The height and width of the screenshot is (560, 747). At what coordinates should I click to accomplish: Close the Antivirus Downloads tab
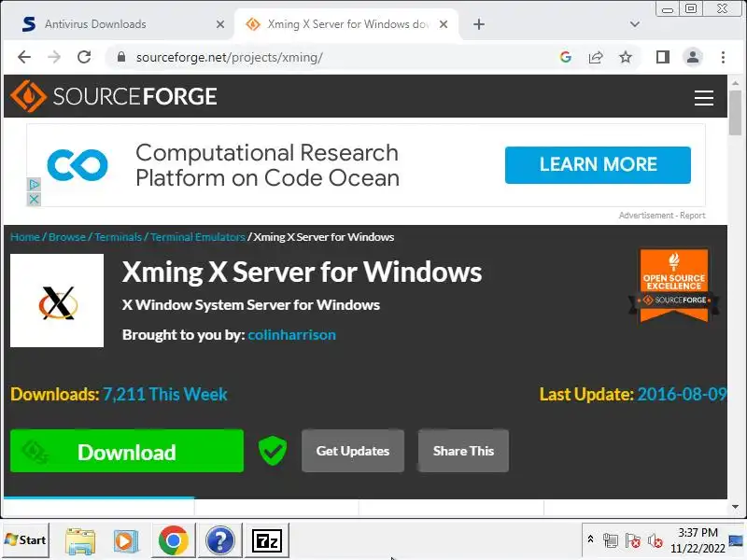(x=220, y=24)
